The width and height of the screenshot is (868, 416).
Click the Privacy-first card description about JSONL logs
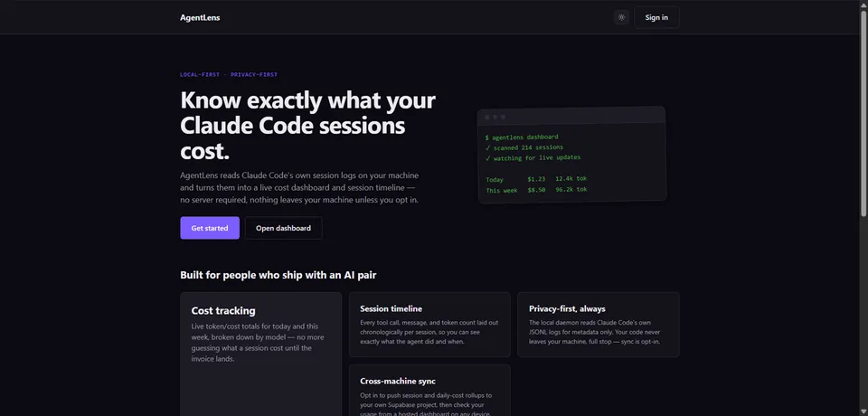point(595,332)
